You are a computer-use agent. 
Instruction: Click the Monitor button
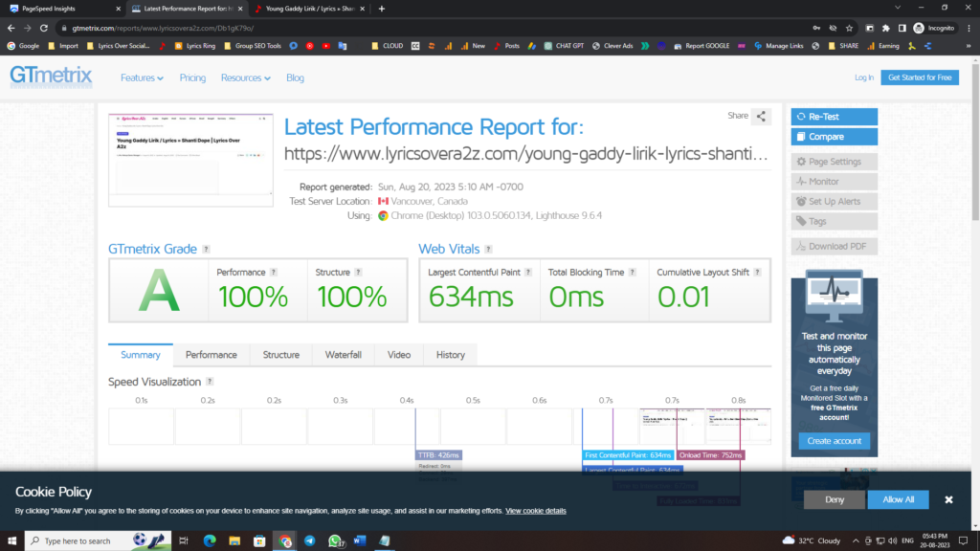[x=835, y=182]
